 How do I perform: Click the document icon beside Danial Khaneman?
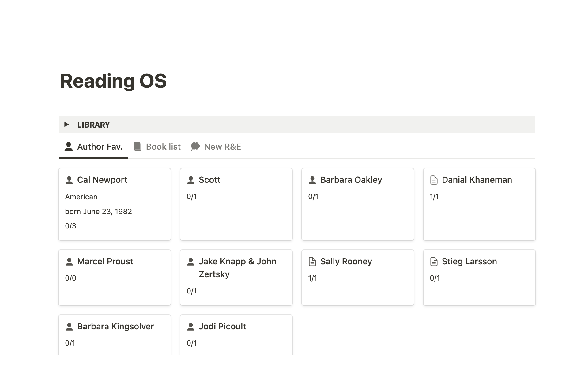(x=434, y=180)
